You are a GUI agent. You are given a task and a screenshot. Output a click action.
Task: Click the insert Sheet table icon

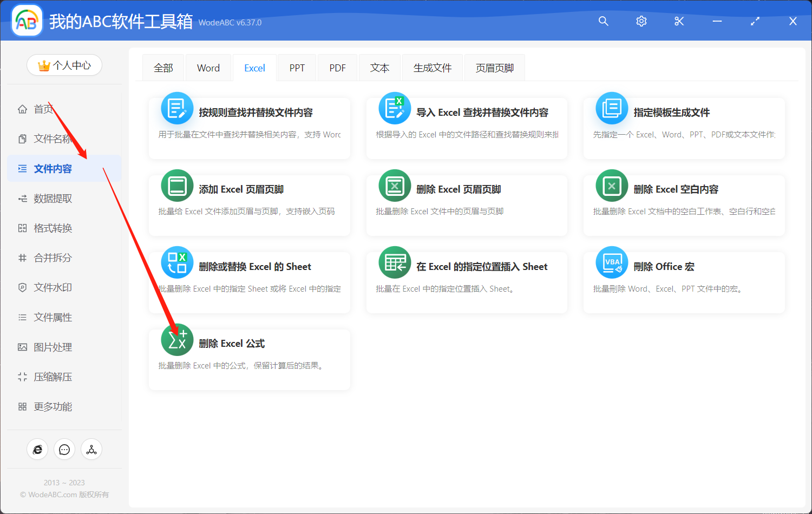(395, 263)
